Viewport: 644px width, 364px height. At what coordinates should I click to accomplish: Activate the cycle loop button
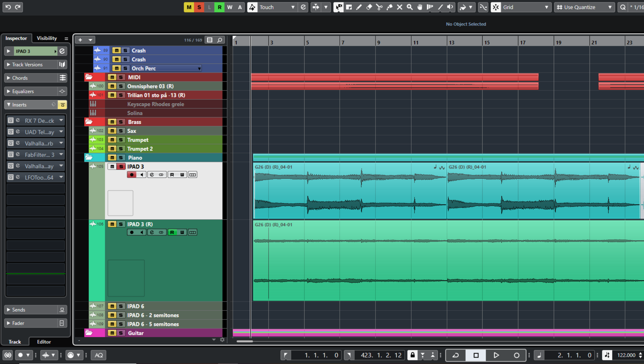[455, 355]
